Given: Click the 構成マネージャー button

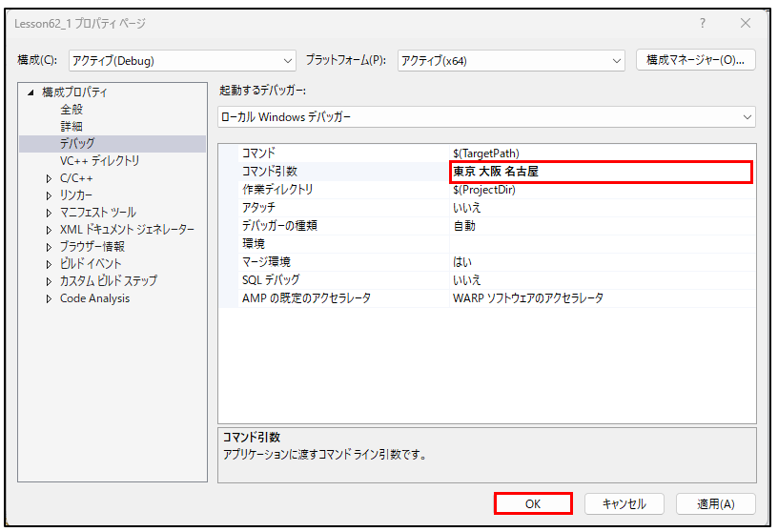Looking at the screenshot, I should [695, 60].
